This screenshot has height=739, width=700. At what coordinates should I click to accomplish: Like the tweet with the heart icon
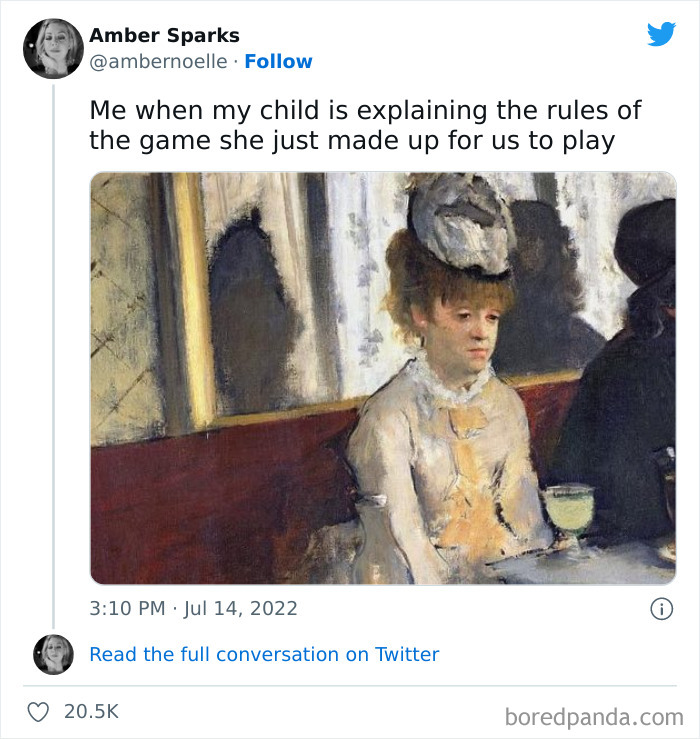point(38,712)
